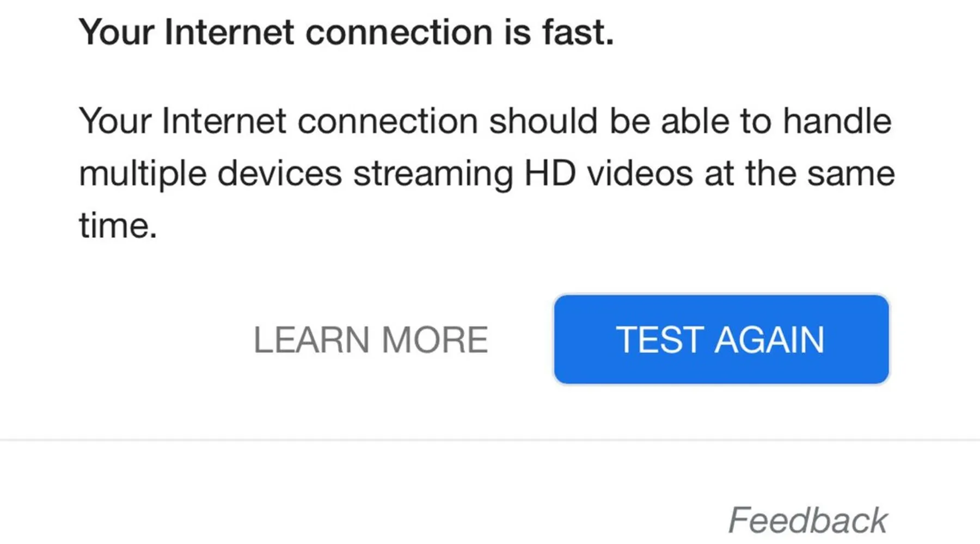Open the LEARN MORE link
Screen dimensions: 980x544
click(370, 340)
